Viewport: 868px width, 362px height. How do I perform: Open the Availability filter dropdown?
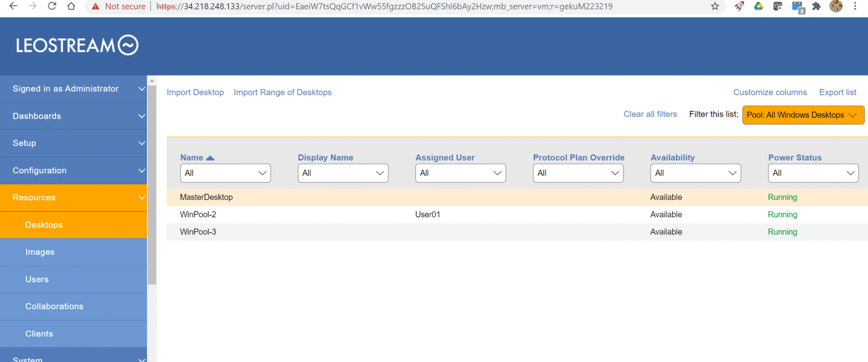(695, 173)
